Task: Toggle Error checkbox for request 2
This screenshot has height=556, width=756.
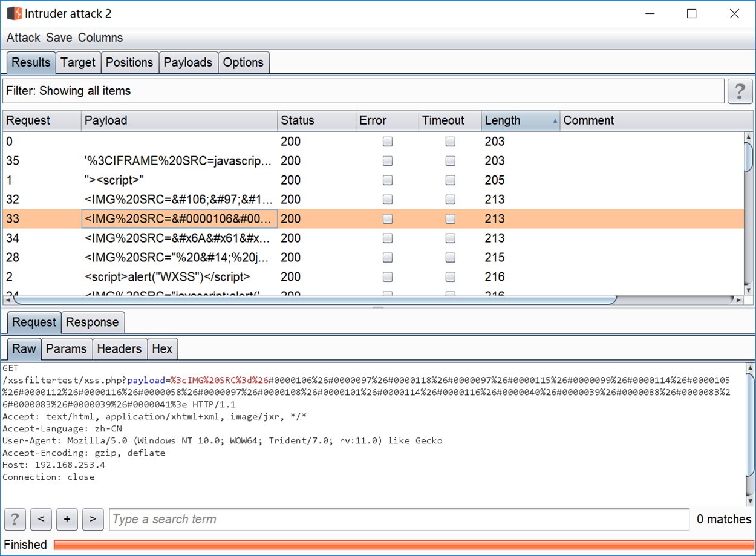Action: point(388,277)
